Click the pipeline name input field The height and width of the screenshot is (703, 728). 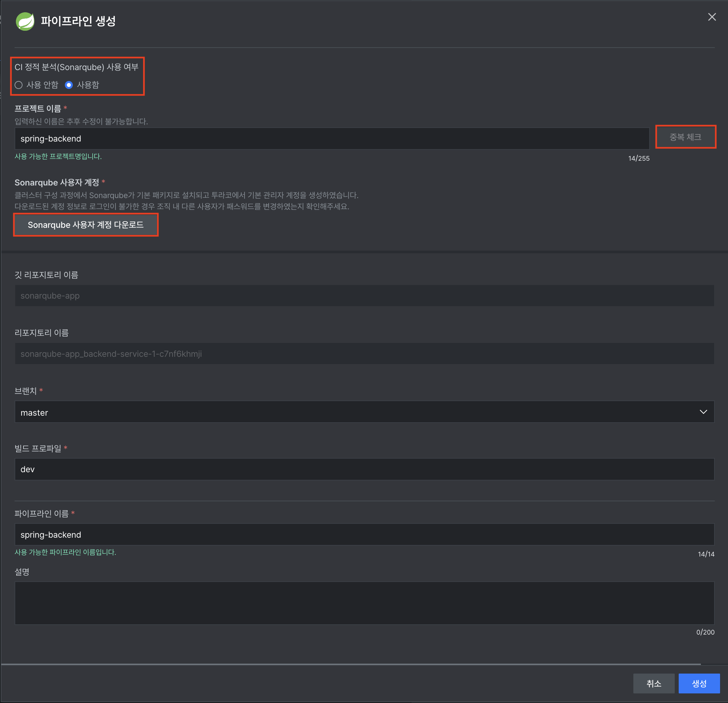[x=364, y=534]
